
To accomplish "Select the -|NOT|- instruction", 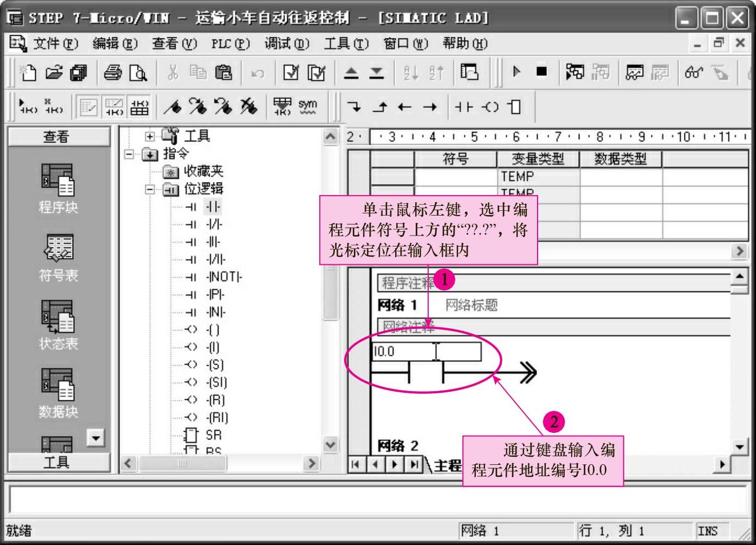I will coord(224,277).
